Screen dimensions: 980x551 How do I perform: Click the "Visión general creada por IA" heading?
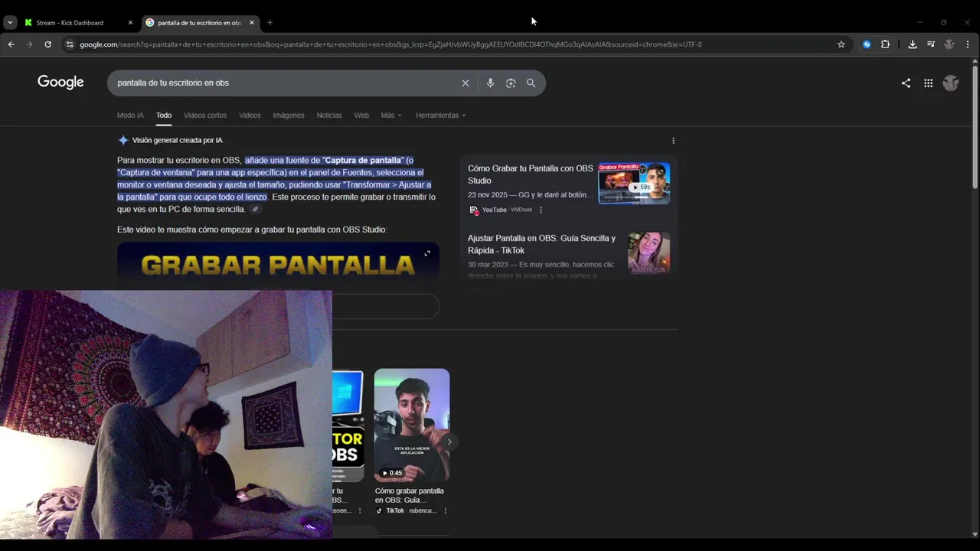point(177,140)
